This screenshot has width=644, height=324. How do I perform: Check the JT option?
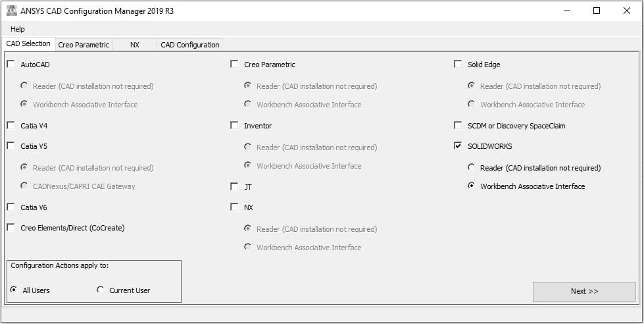(234, 186)
